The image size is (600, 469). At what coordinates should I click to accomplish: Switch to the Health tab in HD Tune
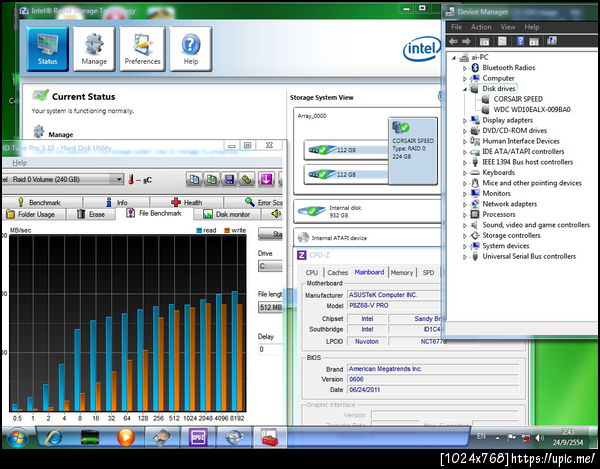[186, 202]
